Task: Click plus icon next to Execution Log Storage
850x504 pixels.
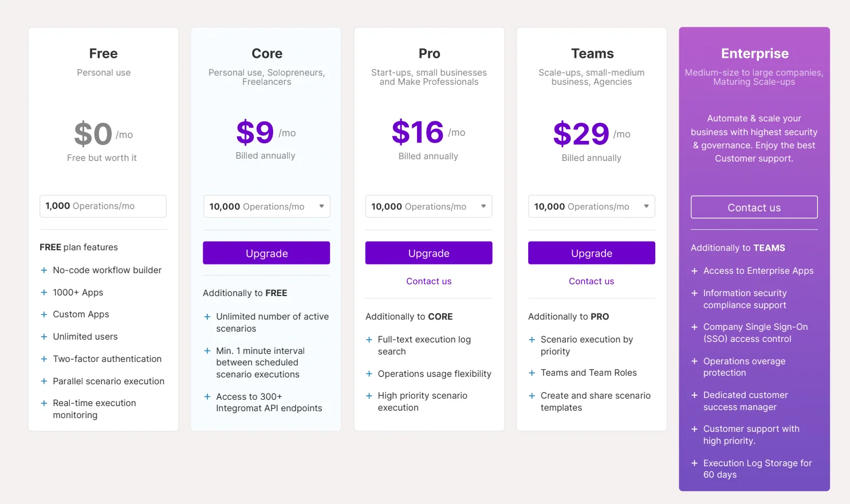Action: pyautogui.click(x=694, y=463)
